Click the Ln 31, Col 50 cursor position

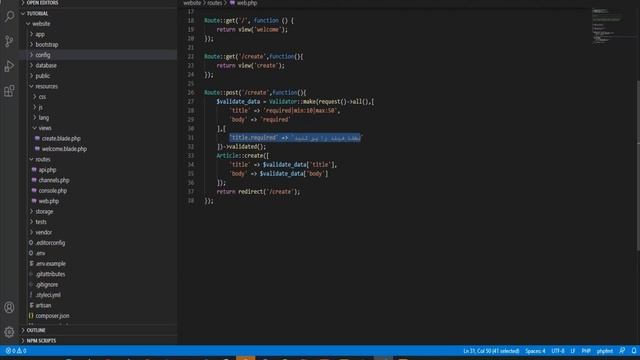click(x=491, y=351)
